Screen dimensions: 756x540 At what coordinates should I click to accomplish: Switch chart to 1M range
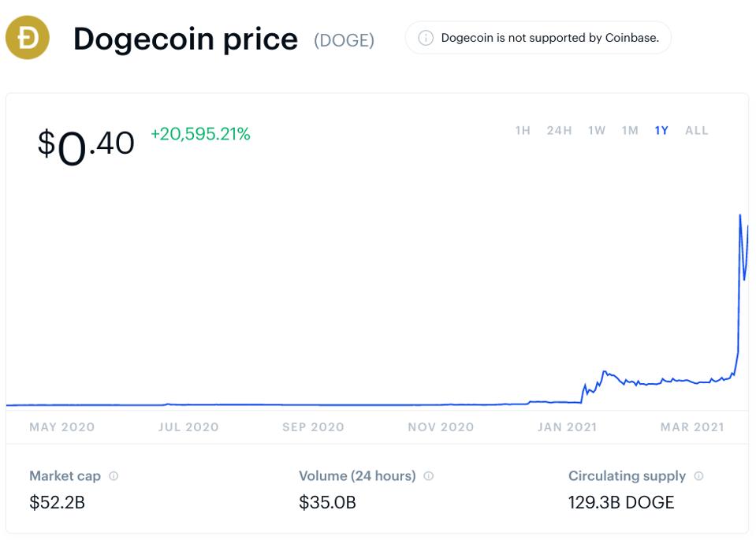630,131
